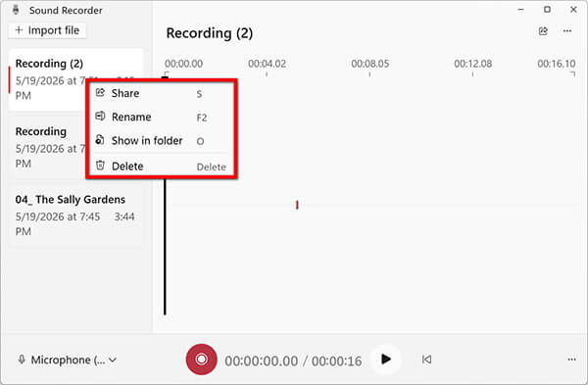Image resolution: width=588 pixels, height=385 pixels.
Task: Click the trash icon beside Delete
Action: coord(100,165)
